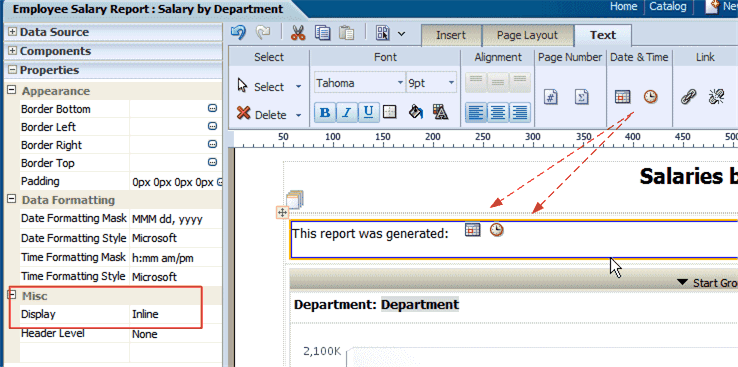Switch to the Page Layout tab

528,35
